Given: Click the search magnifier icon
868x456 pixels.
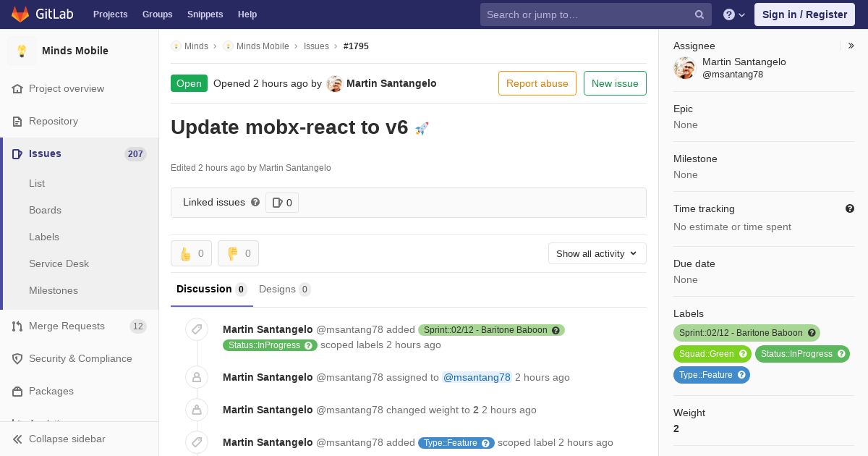Looking at the screenshot, I should [699, 14].
